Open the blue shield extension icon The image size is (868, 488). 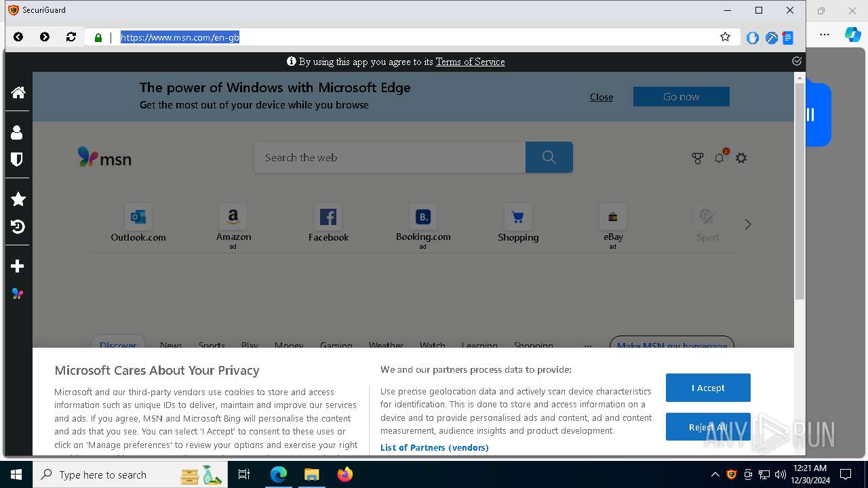(x=753, y=38)
